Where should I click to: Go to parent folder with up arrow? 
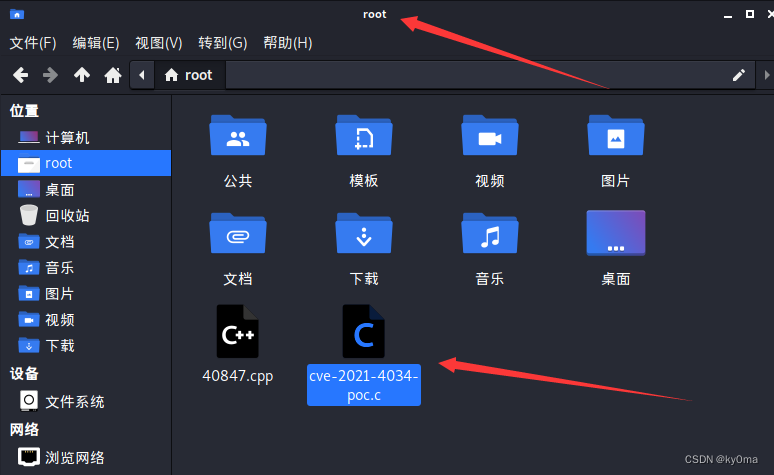(82, 75)
